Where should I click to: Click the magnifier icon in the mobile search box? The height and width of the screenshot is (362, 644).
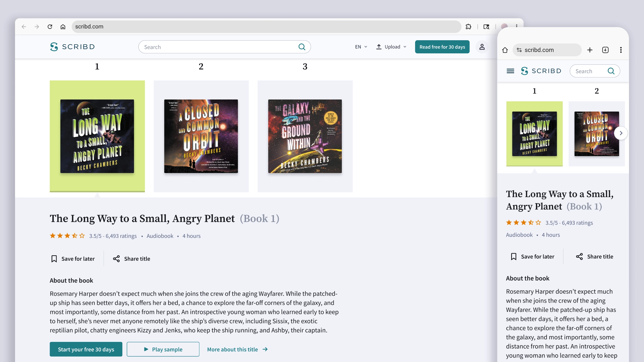click(x=611, y=71)
